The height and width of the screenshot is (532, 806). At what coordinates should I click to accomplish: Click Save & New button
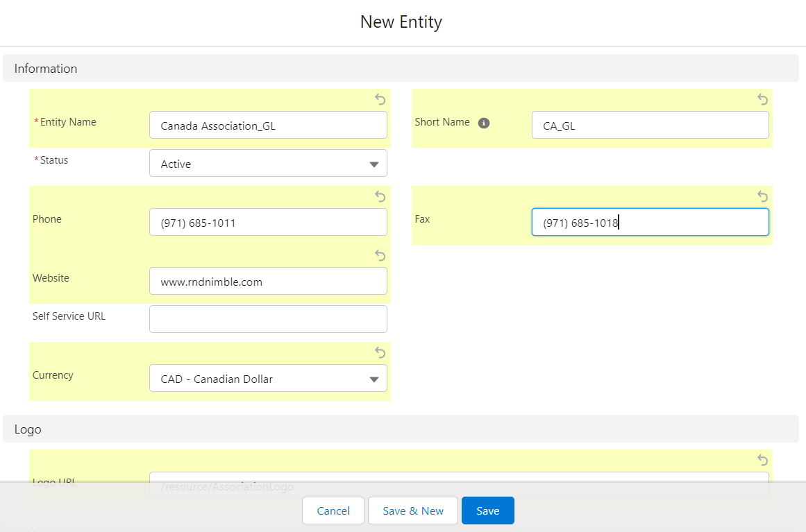[413, 510]
